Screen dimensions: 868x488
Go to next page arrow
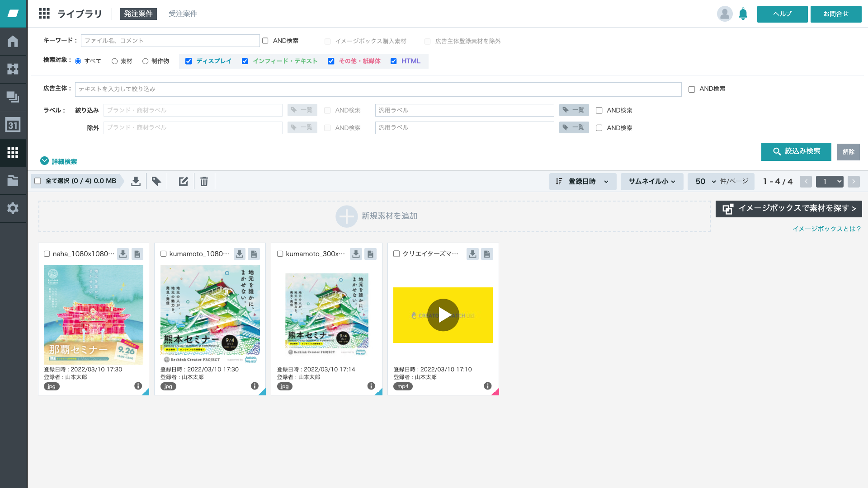(854, 182)
